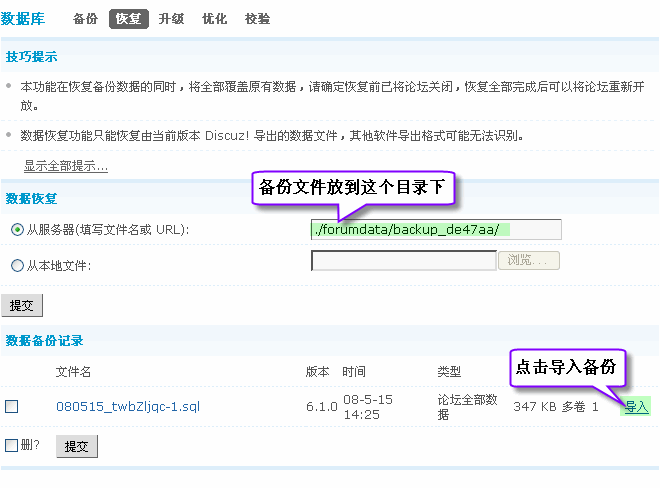Click the empty local file path field

point(404,261)
